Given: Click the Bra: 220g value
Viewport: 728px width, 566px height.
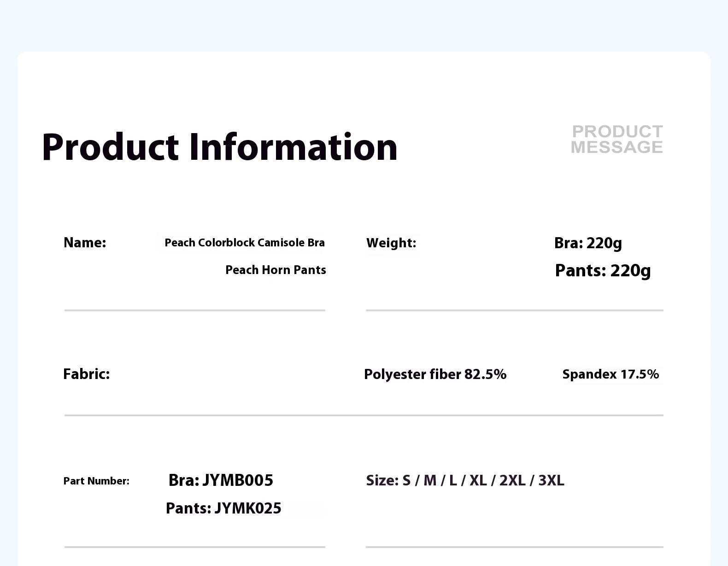Looking at the screenshot, I should click(588, 243).
